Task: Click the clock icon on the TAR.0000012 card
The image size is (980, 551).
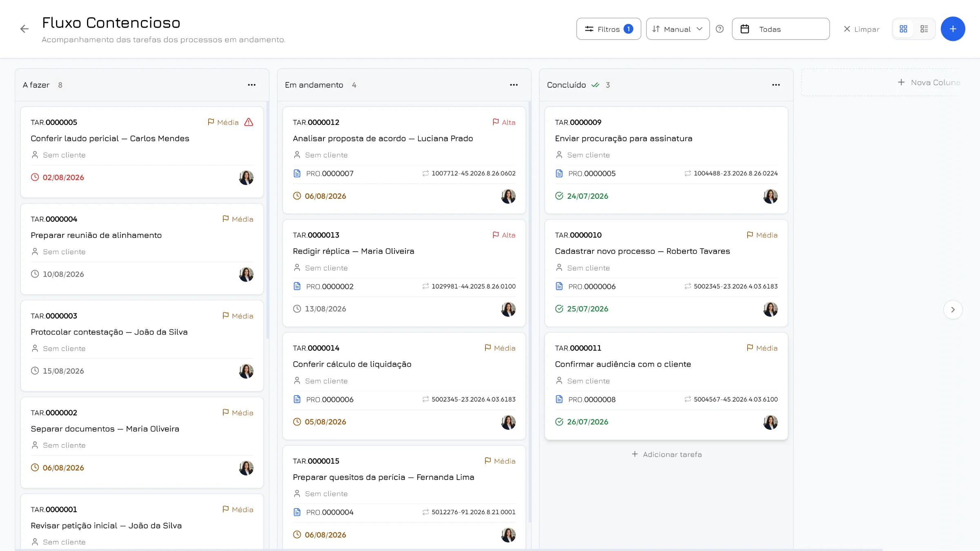Action: 297,196
